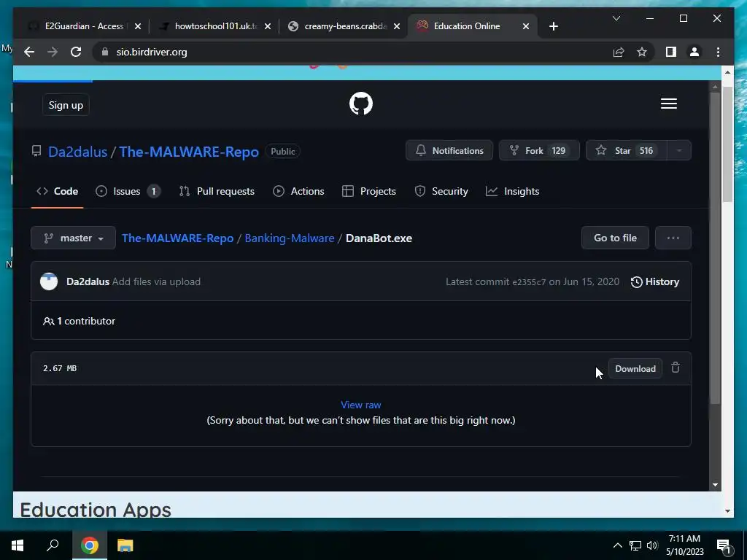Open the Issues tab
Image resolution: width=747 pixels, height=560 pixels.
(x=128, y=191)
